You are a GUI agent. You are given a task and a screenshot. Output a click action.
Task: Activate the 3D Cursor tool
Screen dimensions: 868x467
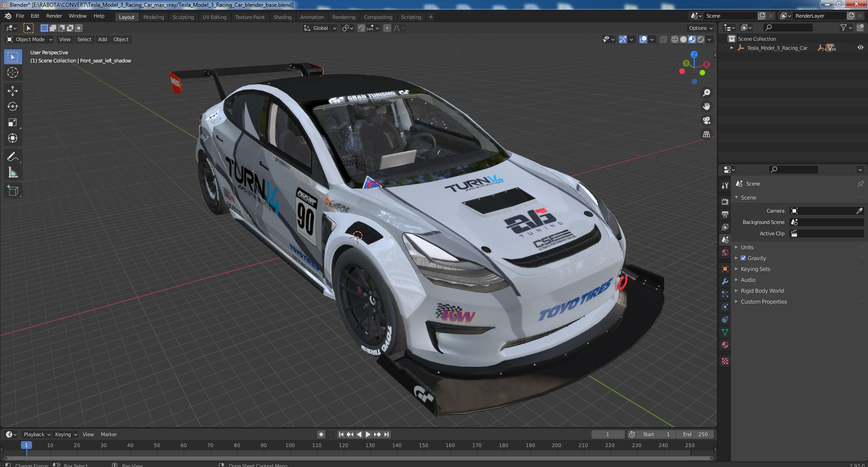[13, 72]
